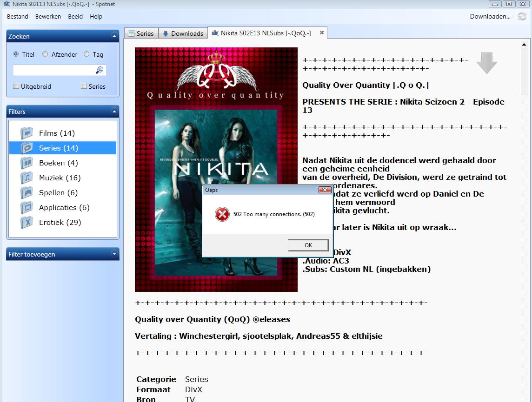This screenshot has height=402, width=532.
Task: Click the search magnifier icon in Zoeken
Action: click(100, 70)
